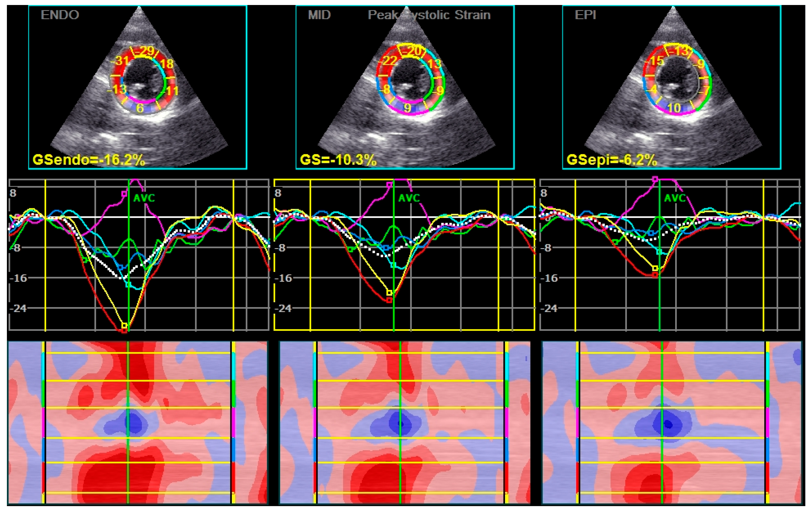Select the -31 segment value in ENDO view
812x513 pixels.
click(120, 61)
